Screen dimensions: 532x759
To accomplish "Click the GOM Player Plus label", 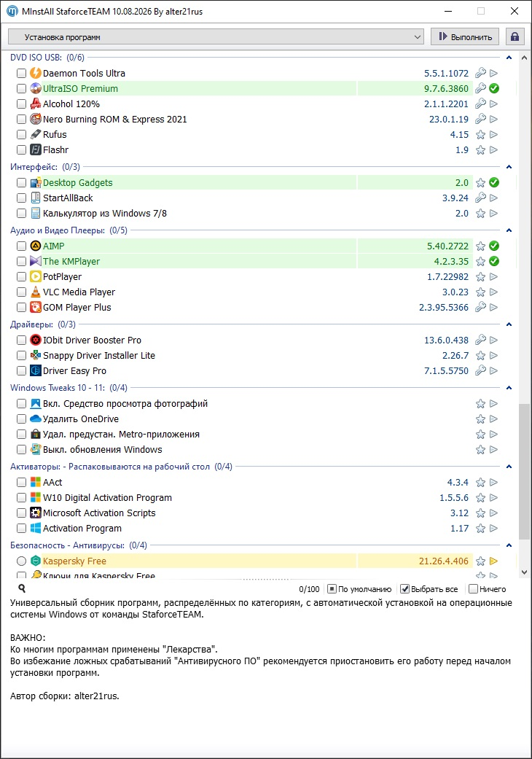I will [x=77, y=308].
